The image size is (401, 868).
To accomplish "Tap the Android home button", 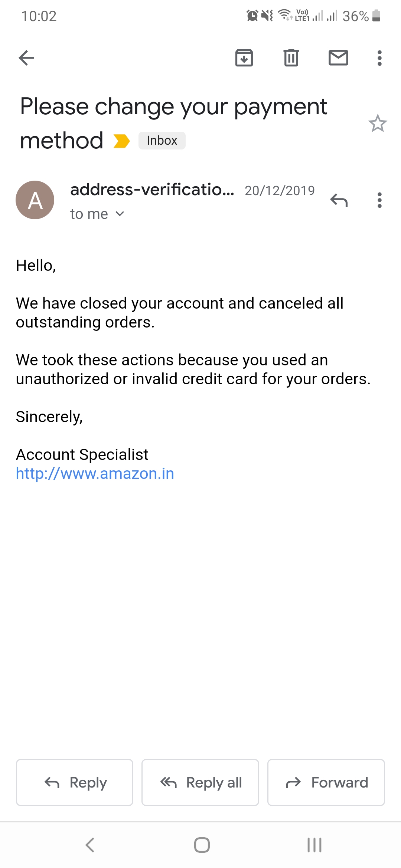I will [202, 845].
